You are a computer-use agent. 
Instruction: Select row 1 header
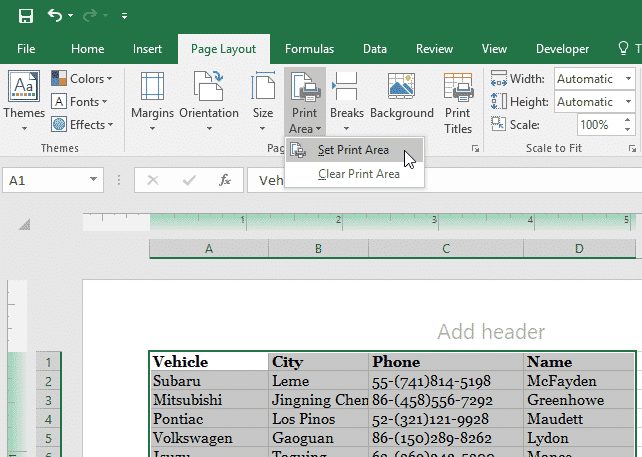[x=48, y=362]
